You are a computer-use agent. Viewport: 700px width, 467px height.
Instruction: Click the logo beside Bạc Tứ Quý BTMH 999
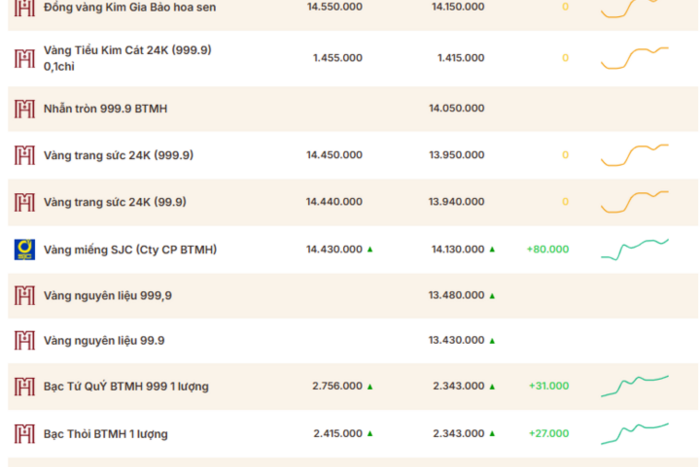(x=25, y=386)
